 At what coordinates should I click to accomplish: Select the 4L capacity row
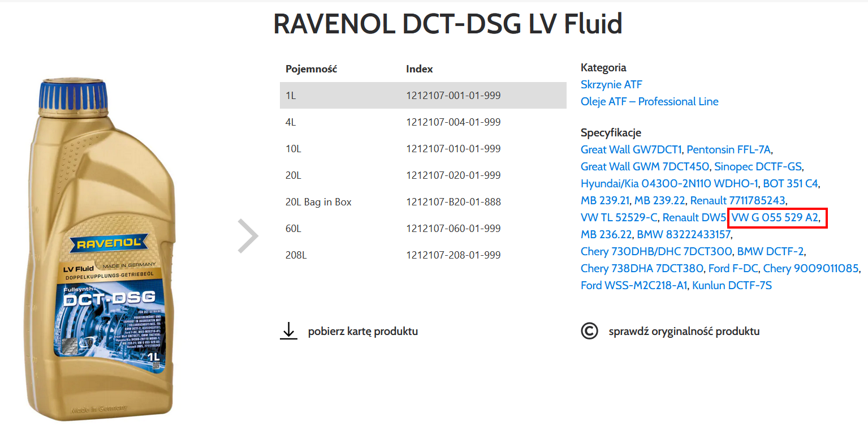tap(422, 122)
